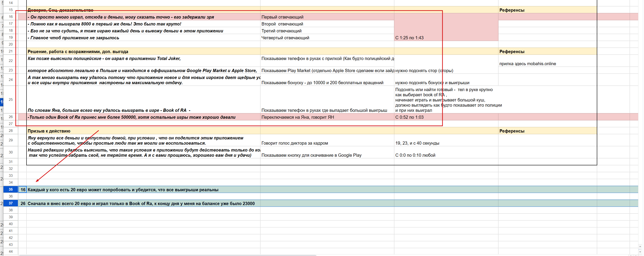Click cell 'Главное чтоб приложение не закрылось'
The width and height of the screenshot is (644, 256).
[x=143, y=38]
